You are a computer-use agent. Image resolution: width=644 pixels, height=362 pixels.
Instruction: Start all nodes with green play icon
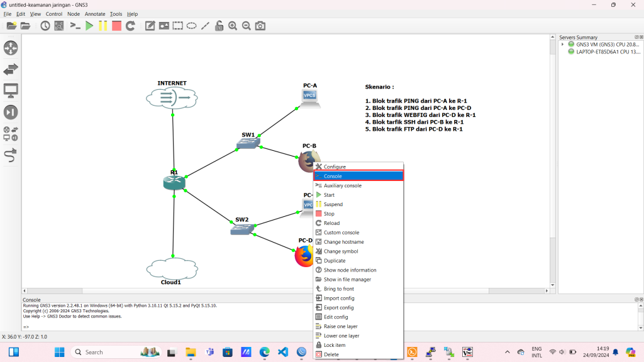click(89, 26)
